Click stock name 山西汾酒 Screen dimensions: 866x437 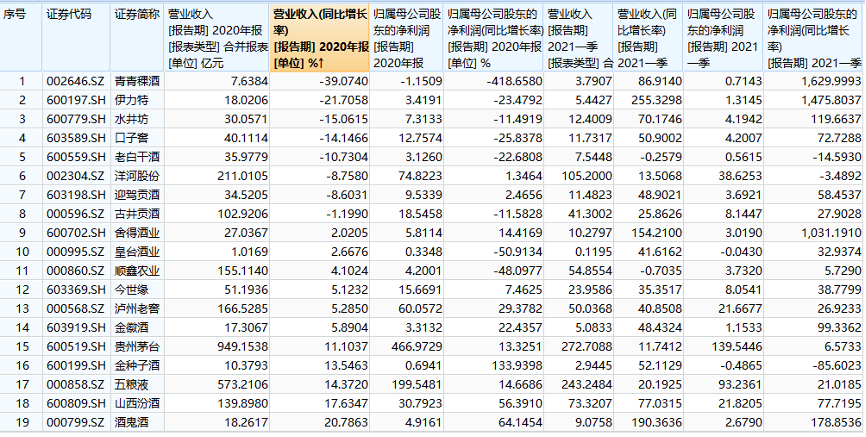point(137,404)
